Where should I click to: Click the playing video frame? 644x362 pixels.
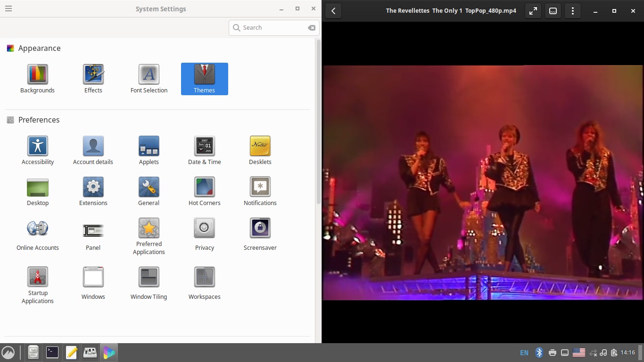click(x=482, y=182)
